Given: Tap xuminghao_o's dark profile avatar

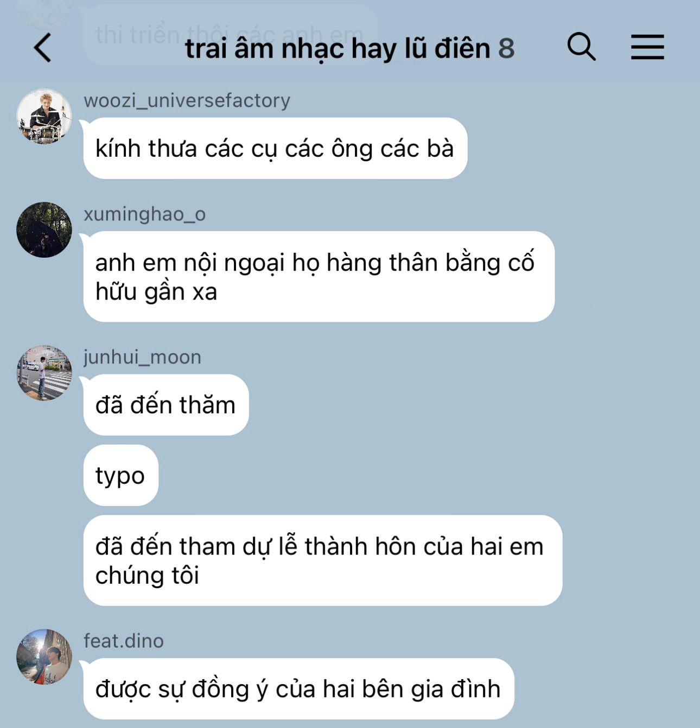Looking at the screenshot, I should pyautogui.click(x=44, y=230).
